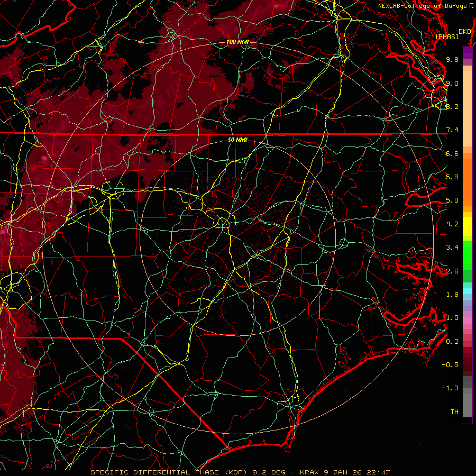Click the 1.0 legend value

point(452,318)
